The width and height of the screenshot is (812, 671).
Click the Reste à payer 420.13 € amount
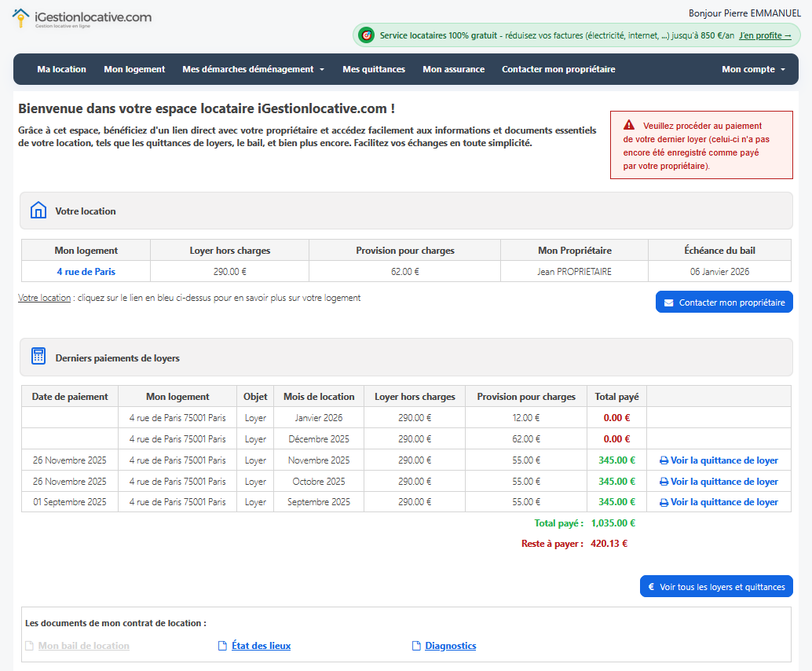tap(609, 544)
